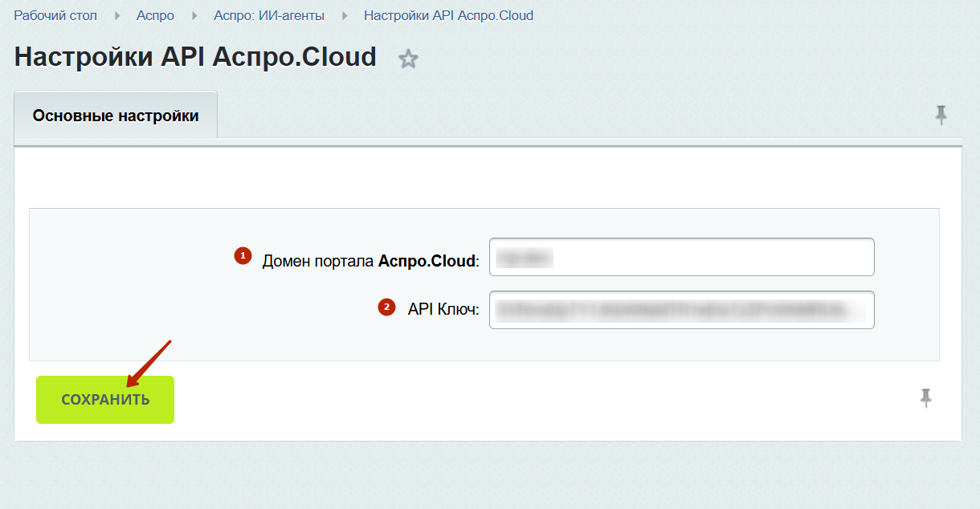
Task: Click the green Сохранить button
Action: tap(105, 400)
